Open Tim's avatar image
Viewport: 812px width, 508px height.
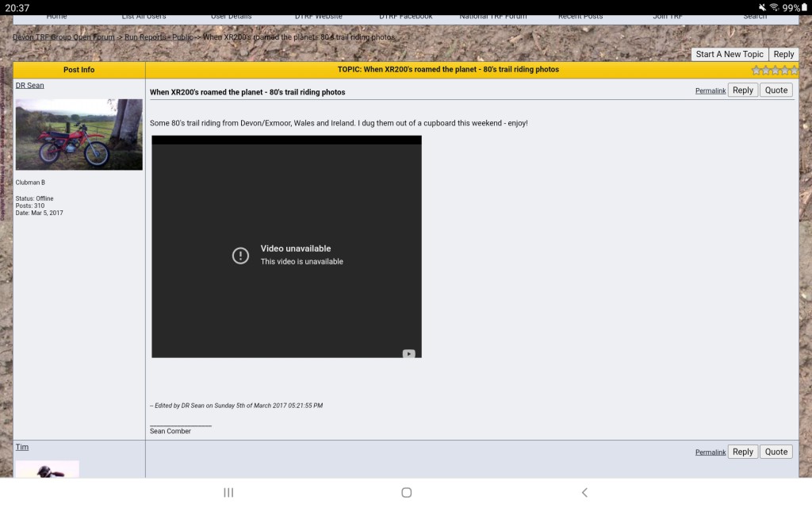48,468
